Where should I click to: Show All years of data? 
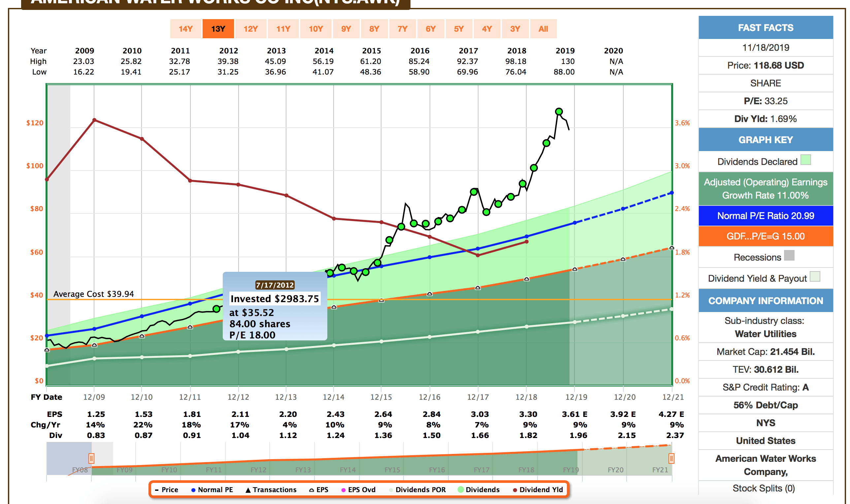[x=543, y=29]
